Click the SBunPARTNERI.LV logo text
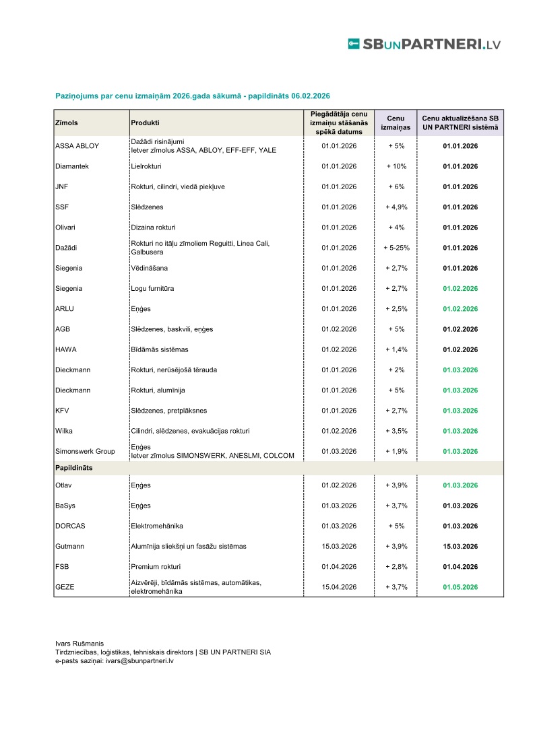This screenshot has height=756, width=535. tap(432, 44)
